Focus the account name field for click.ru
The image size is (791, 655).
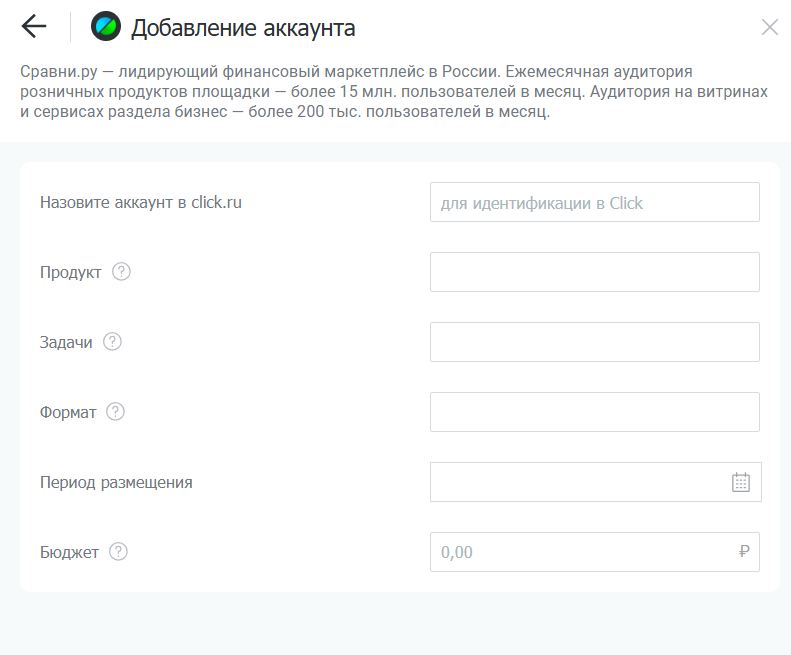(x=595, y=202)
